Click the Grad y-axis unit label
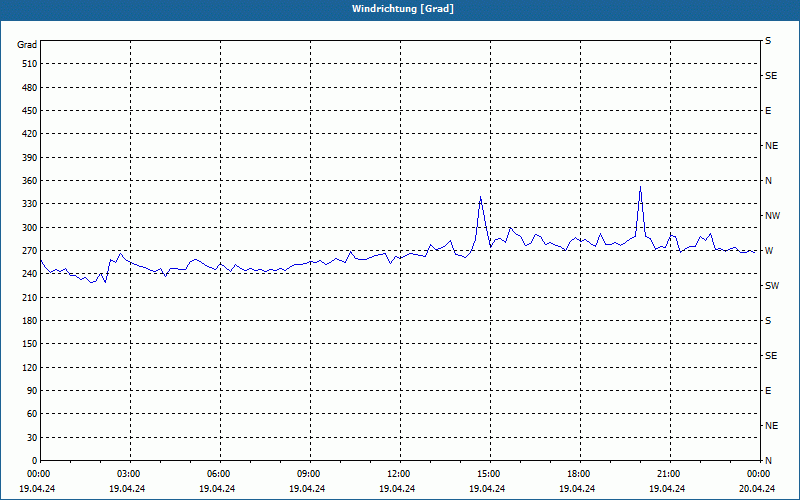The image size is (800, 500). 27,45
